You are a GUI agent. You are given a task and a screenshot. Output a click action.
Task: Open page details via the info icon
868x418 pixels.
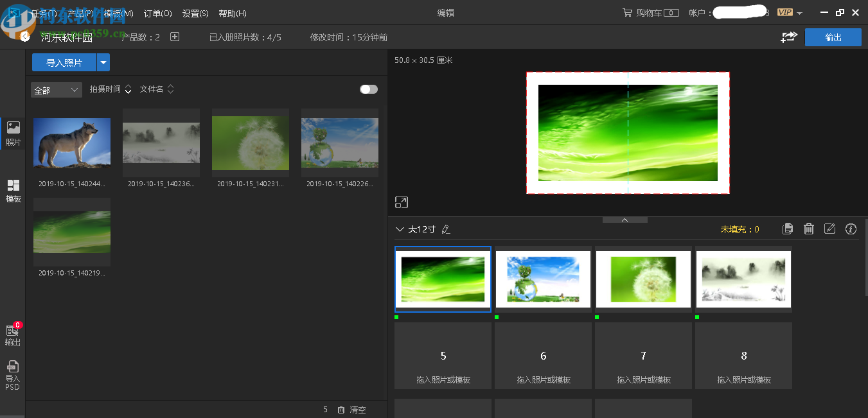(x=851, y=229)
